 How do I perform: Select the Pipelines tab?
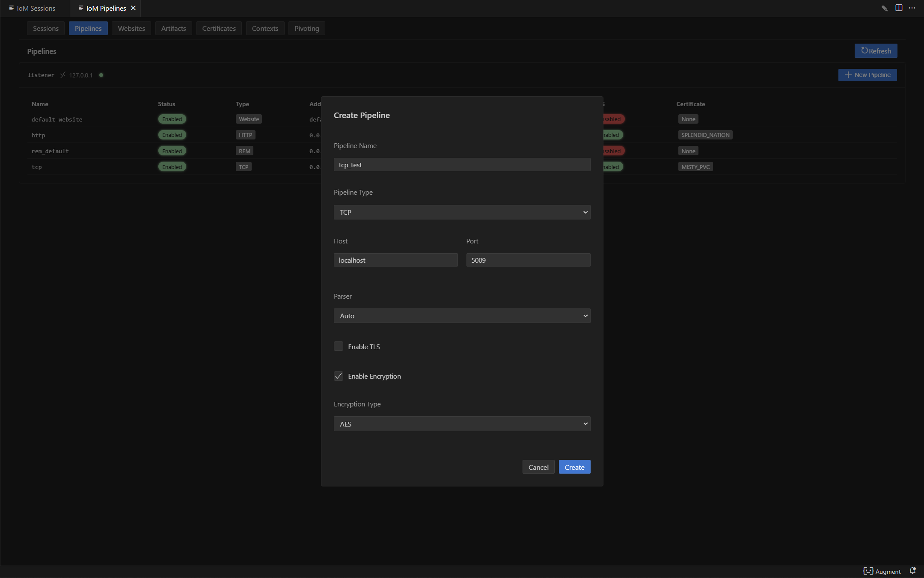[x=88, y=28]
